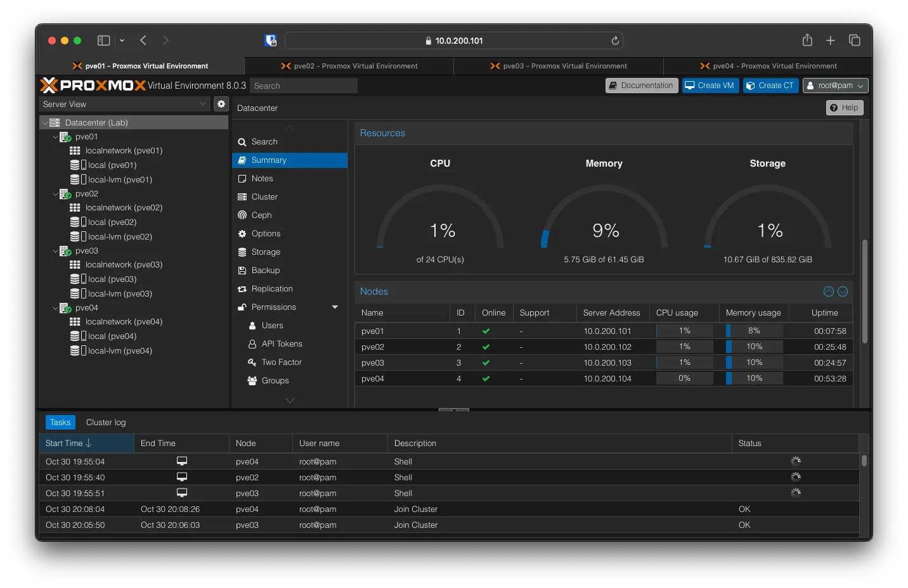Image resolution: width=908 pixels, height=588 pixels.
Task: Open the Cluster section
Action: coord(290,197)
